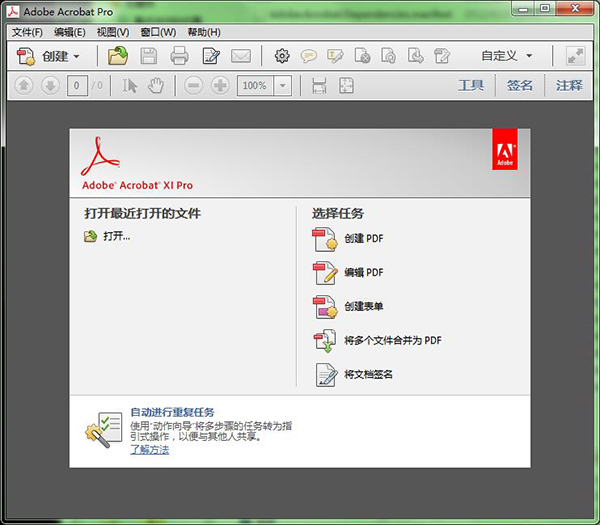600x525 pixels.
Task: Open the Comment (注释) pane
Action: point(569,85)
